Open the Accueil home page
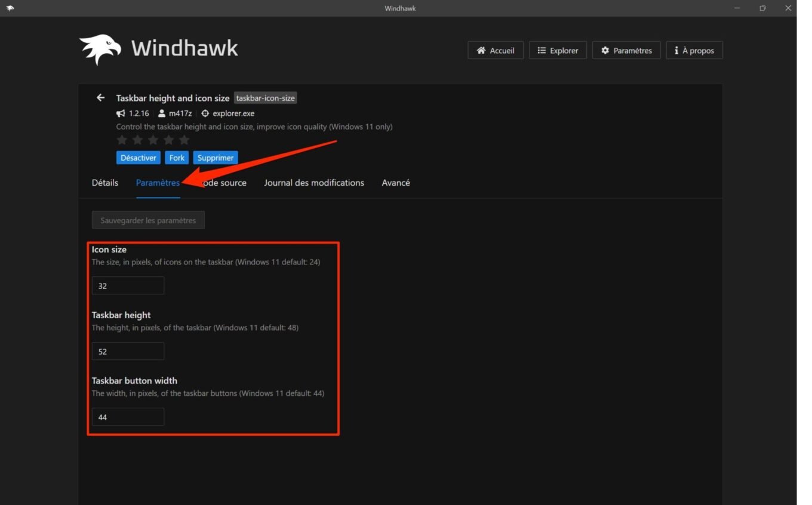The width and height of the screenshot is (812, 505). point(496,50)
